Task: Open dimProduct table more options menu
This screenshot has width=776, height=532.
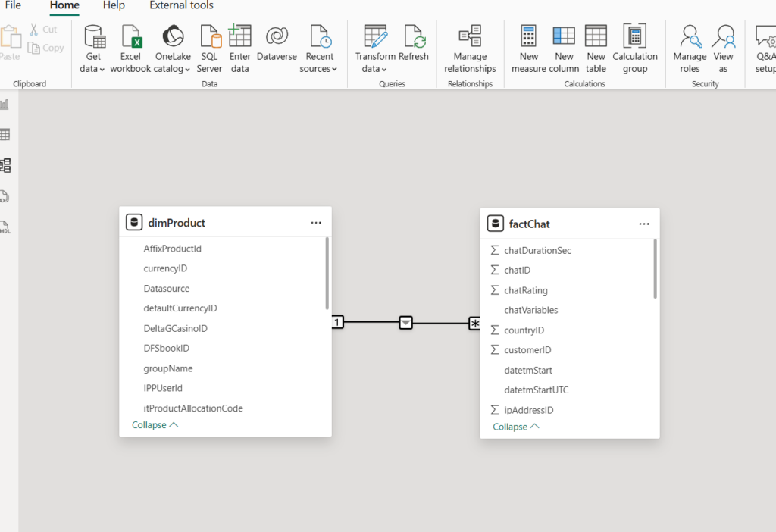Action: tap(316, 223)
